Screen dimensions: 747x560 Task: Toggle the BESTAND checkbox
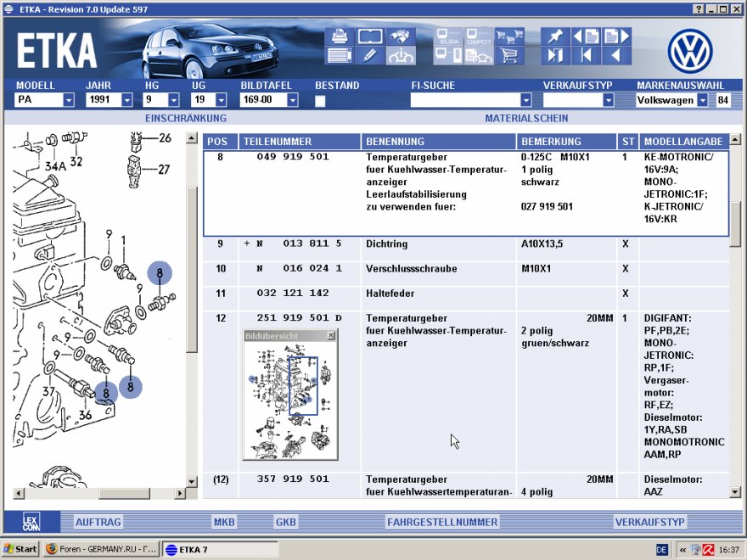320,101
